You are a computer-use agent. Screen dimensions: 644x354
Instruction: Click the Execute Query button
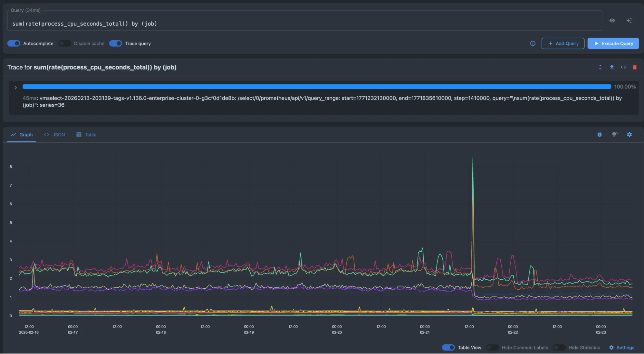point(613,43)
